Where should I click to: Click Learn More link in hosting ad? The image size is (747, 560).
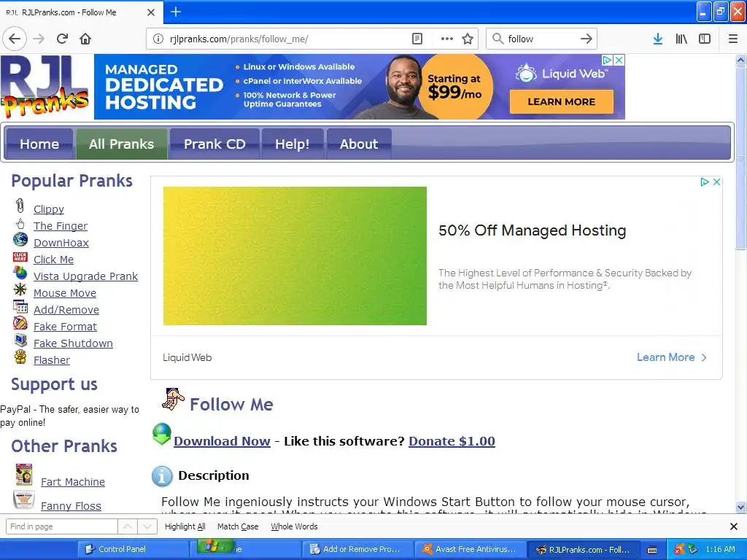point(671,357)
